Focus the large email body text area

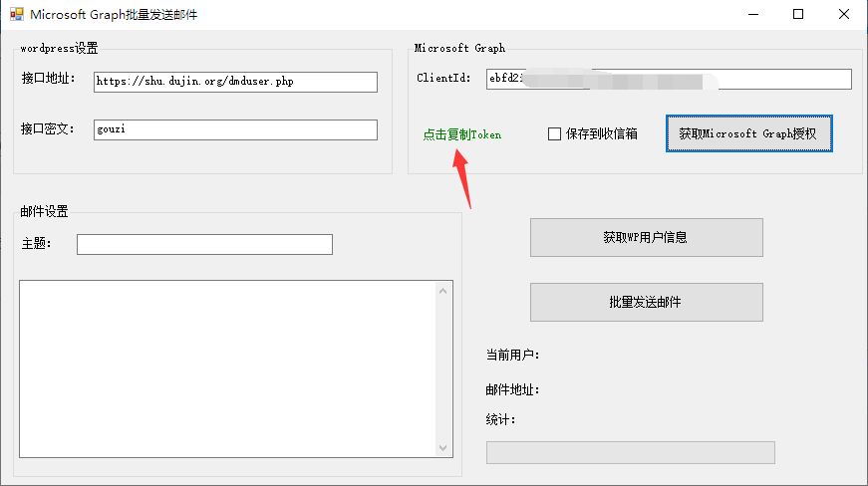pos(227,368)
